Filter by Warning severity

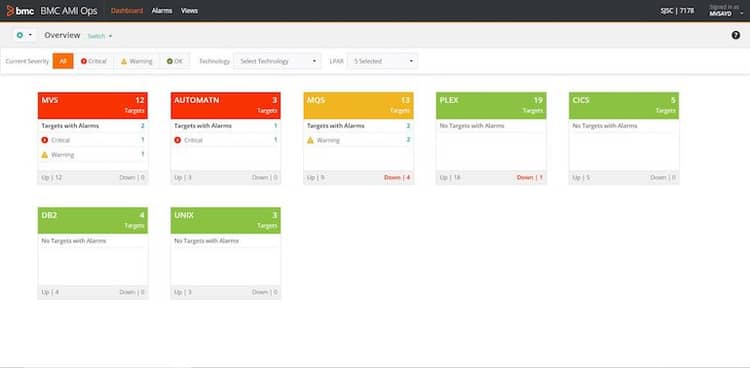136,61
